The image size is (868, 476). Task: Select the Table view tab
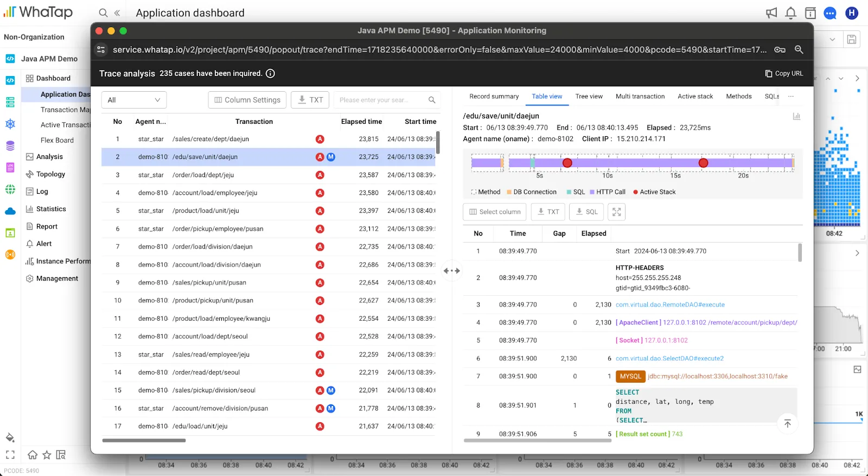[547, 96]
